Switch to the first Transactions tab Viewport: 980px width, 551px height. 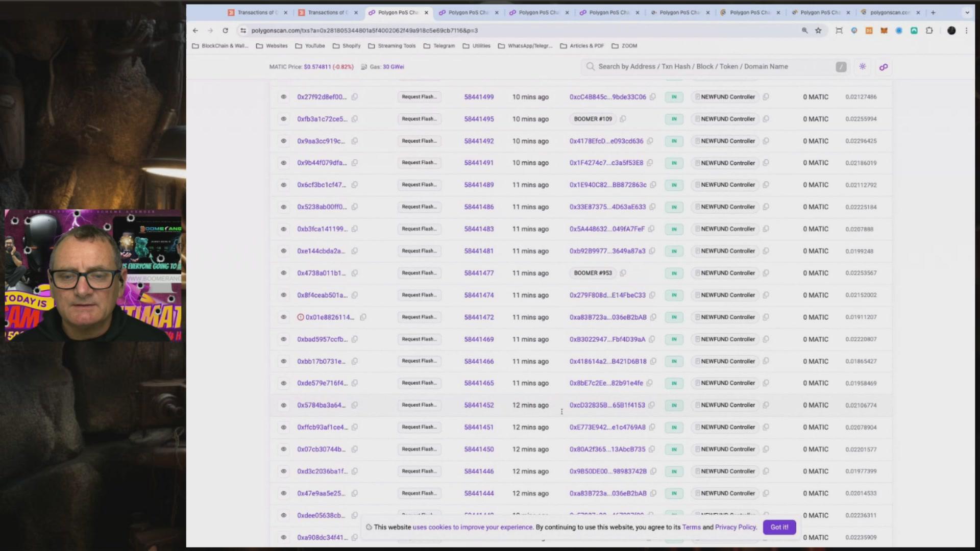(x=258, y=13)
